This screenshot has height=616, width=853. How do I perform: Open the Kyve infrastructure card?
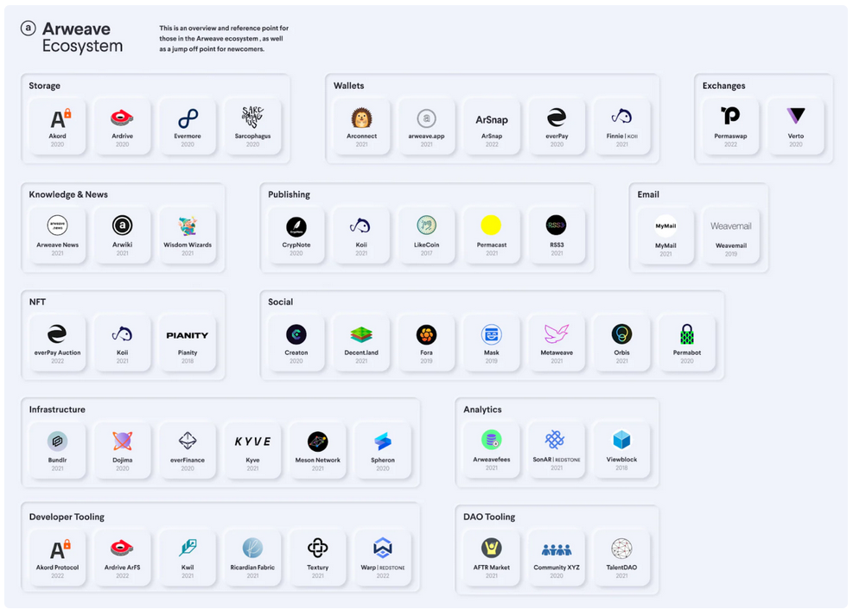pyautogui.click(x=252, y=448)
